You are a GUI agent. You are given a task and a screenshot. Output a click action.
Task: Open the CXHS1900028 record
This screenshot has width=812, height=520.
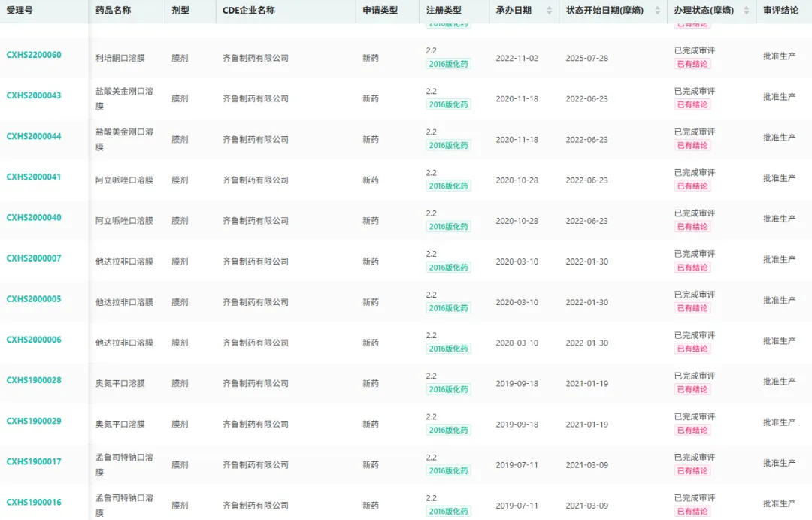point(34,380)
